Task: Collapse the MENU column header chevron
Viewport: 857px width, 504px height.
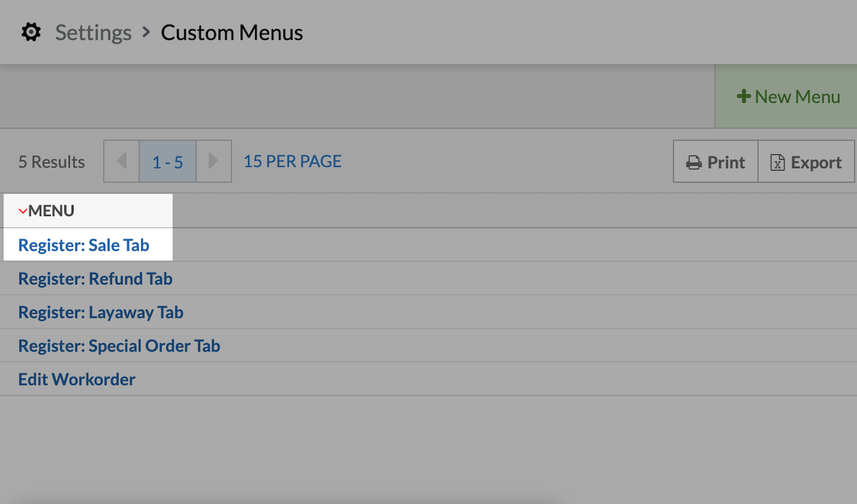Action: tap(23, 210)
